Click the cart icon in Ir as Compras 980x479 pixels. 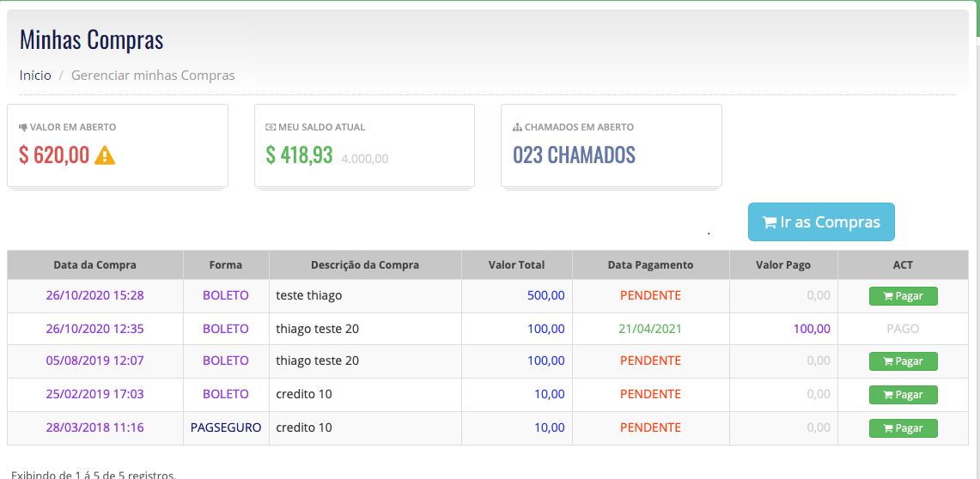coord(769,222)
